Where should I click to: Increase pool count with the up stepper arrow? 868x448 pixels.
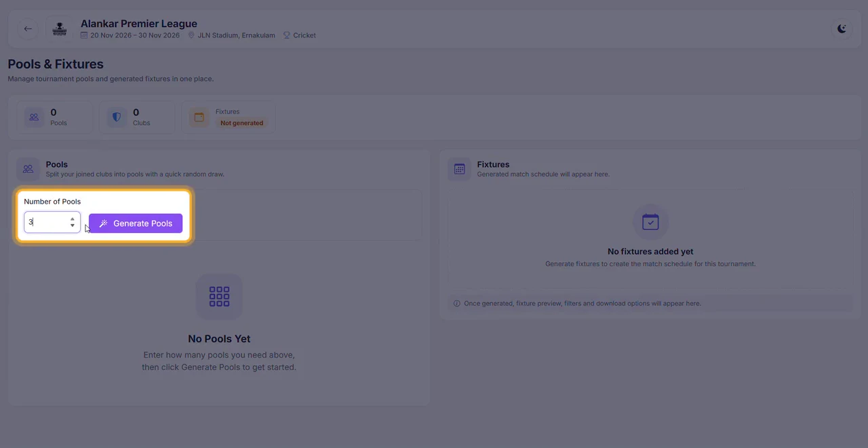coord(73,219)
